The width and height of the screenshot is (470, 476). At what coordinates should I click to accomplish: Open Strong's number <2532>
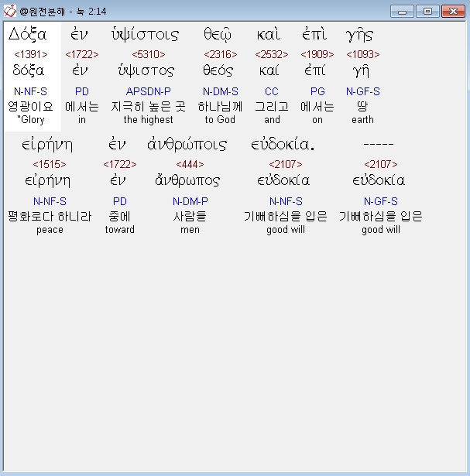pos(272,54)
